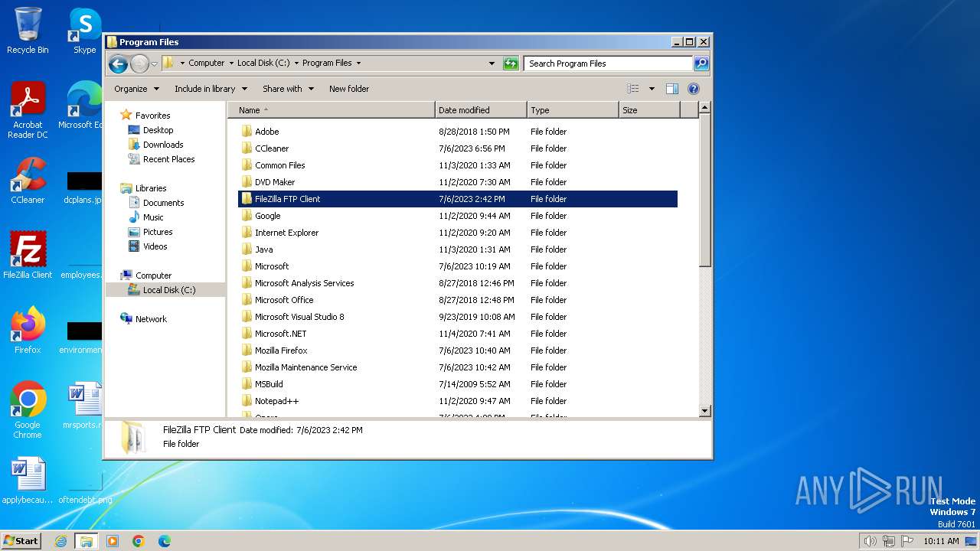Screen dimensions: 980x551
Task: Click the taskbar clock showing 10:11 AM
Action: [x=941, y=541]
